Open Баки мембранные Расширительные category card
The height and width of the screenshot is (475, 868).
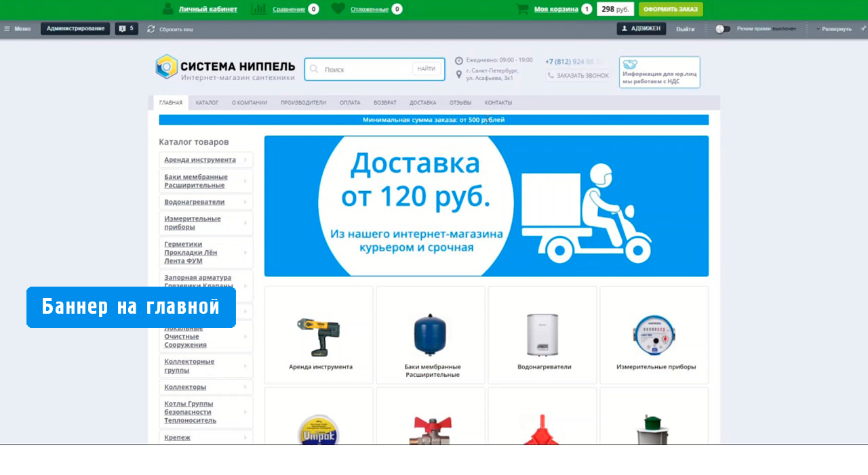pos(431,335)
